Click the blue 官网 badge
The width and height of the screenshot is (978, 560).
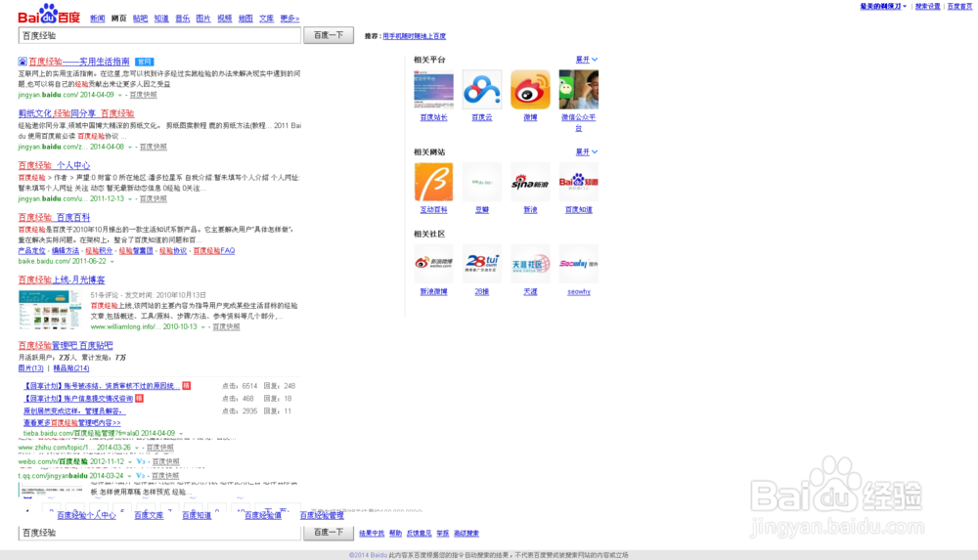point(144,62)
